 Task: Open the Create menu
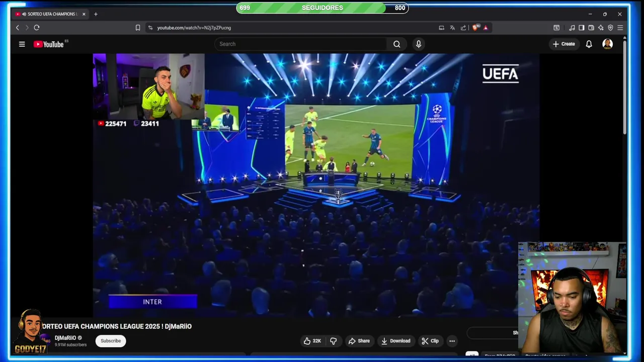(563, 44)
